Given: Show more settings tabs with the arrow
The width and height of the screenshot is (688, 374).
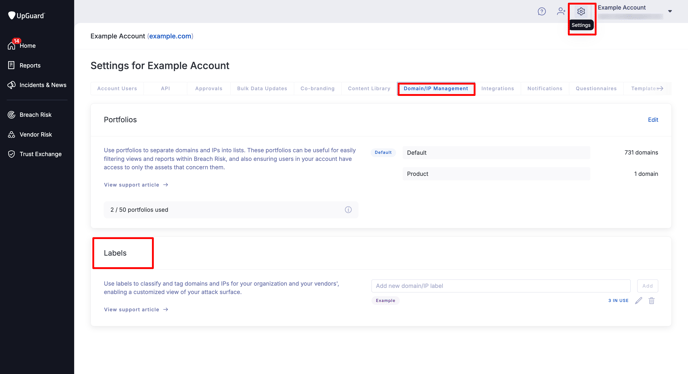Looking at the screenshot, I should [x=660, y=88].
